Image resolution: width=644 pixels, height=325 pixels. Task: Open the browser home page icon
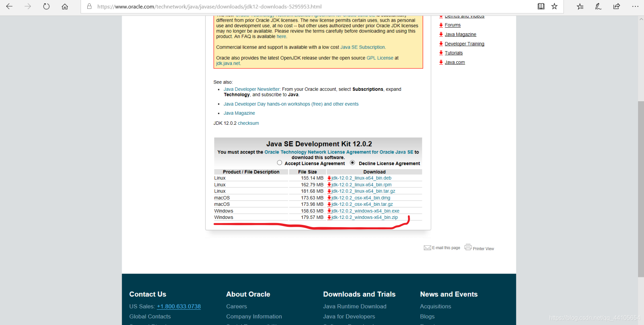65,6
